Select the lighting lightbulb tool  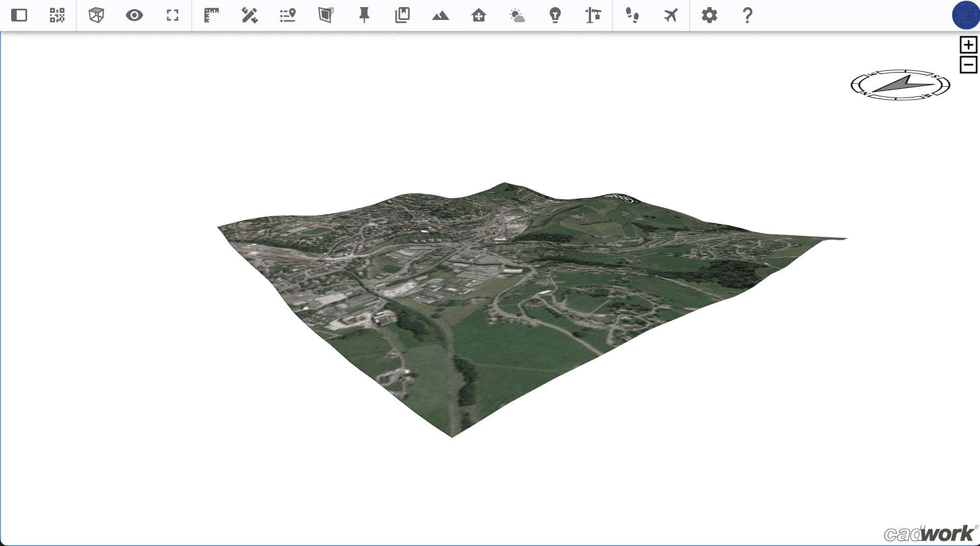555,16
